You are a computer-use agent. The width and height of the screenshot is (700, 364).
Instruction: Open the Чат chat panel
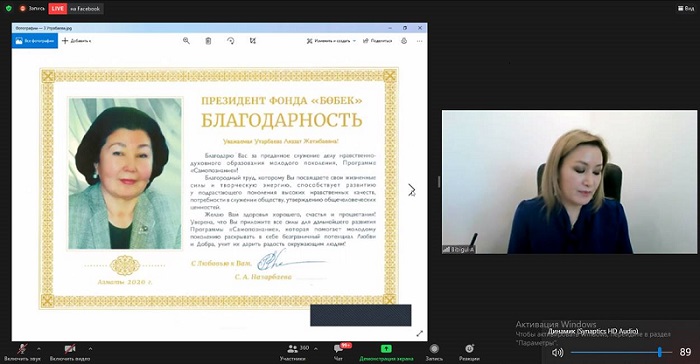coord(338,352)
